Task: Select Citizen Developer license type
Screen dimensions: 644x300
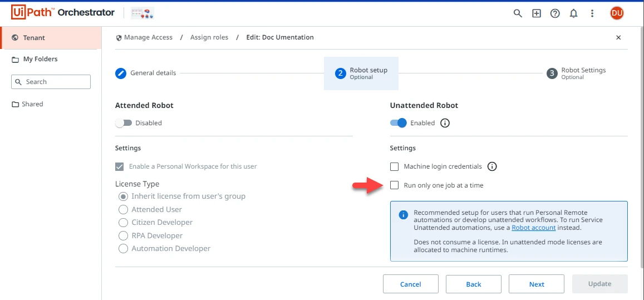Action: click(x=123, y=223)
